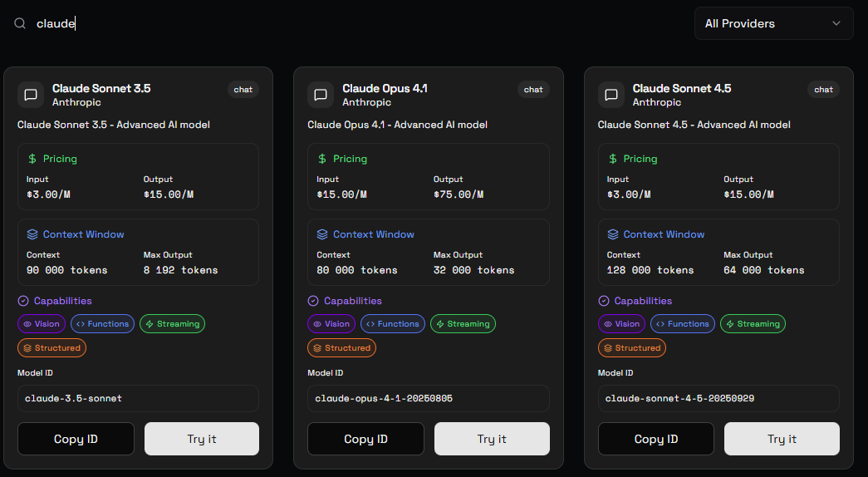Click 'Claude Sonnet 3.5 - Advanced AI model' description
The width and height of the screenshot is (868, 477).
tap(114, 125)
